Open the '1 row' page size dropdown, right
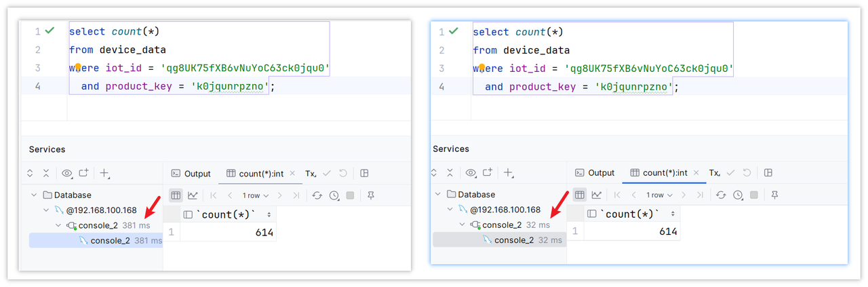Viewport: 868px width, 287px height. [x=660, y=195]
